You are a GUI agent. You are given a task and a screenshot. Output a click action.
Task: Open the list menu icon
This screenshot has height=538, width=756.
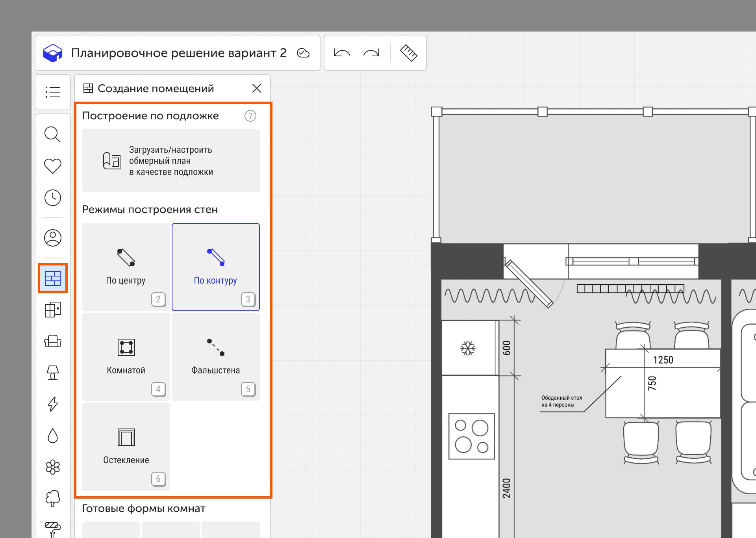point(52,92)
